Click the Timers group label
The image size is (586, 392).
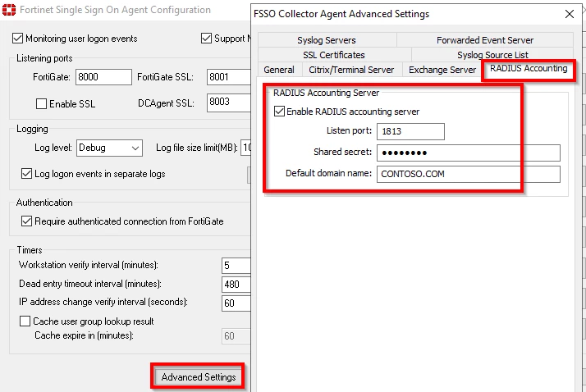pyautogui.click(x=30, y=250)
